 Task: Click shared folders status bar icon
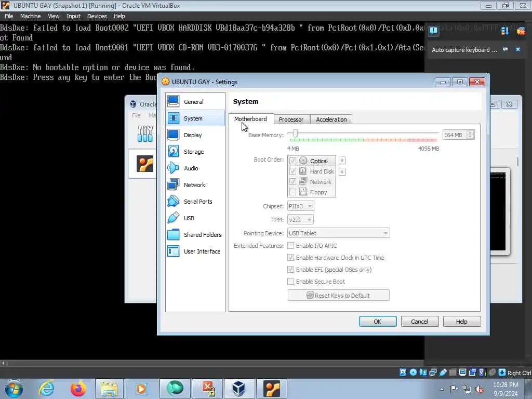tap(453, 372)
